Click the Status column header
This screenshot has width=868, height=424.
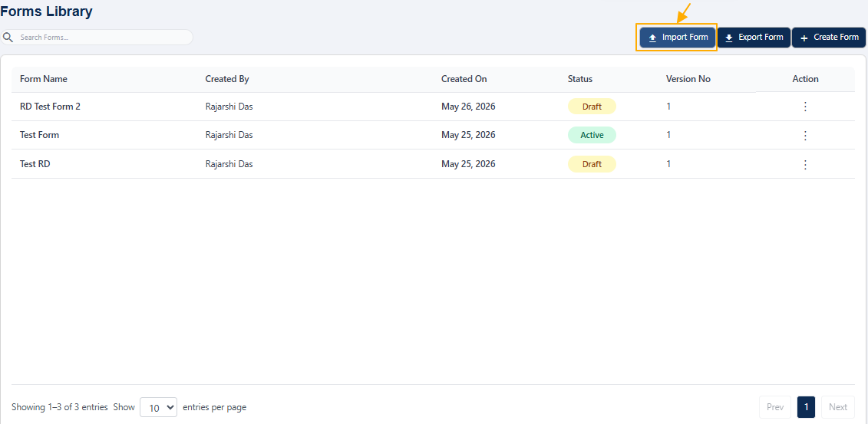pos(580,79)
